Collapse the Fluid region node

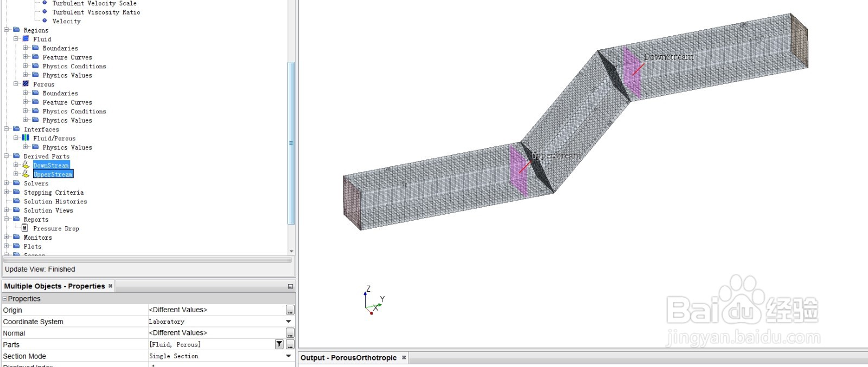pos(16,39)
